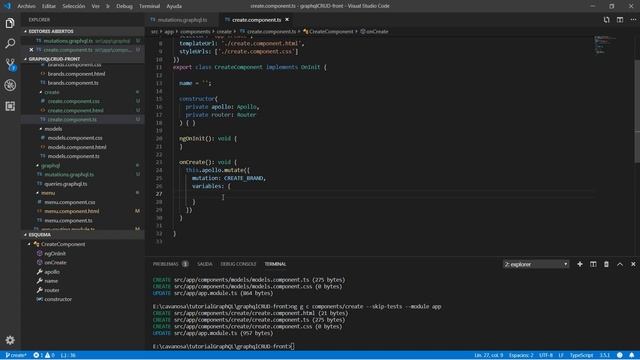
Task: Open brands.component.html in explorer
Action: click(76, 74)
